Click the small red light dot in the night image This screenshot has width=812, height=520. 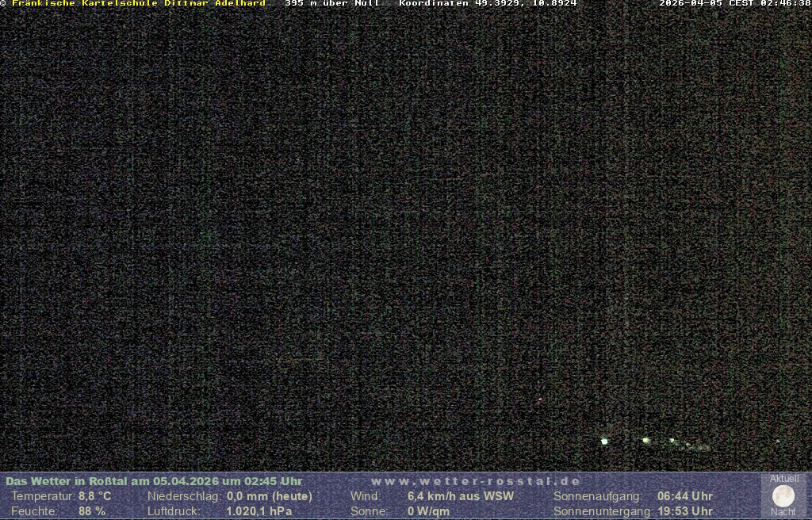pyautogui.click(x=540, y=400)
